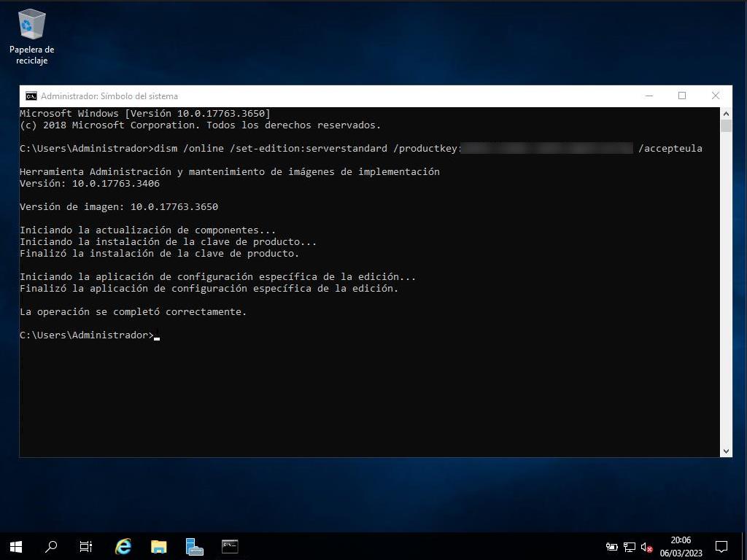Click the muted volume tray icon
The width and height of the screenshot is (747, 560).
(646, 547)
